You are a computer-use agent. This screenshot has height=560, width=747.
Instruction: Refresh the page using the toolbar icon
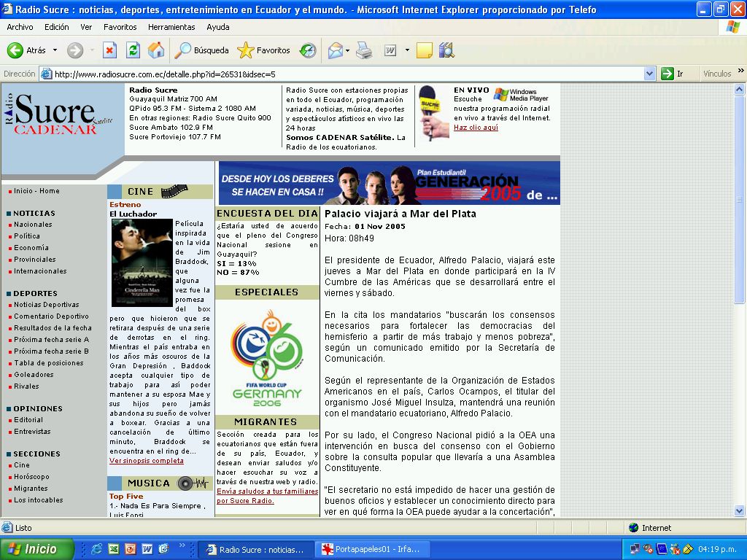point(133,50)
